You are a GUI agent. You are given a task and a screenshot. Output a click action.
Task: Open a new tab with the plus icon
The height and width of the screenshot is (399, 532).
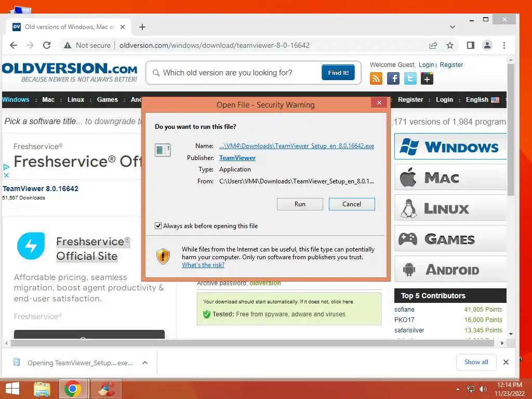coord(142,27)
